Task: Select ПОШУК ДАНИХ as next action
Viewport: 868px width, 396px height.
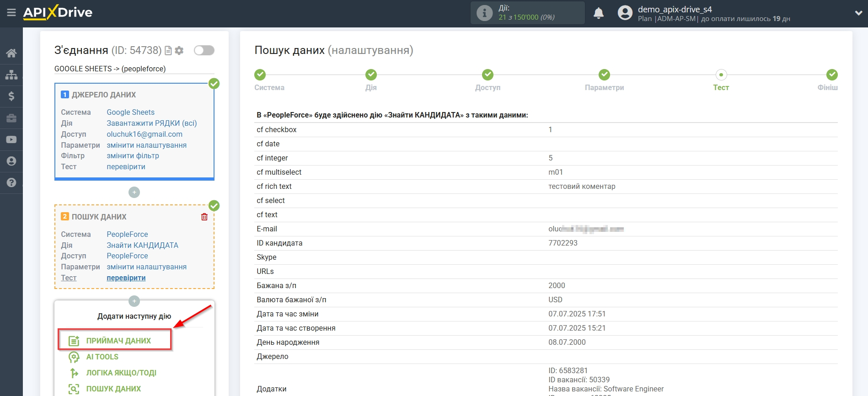Action: point(113,389)
